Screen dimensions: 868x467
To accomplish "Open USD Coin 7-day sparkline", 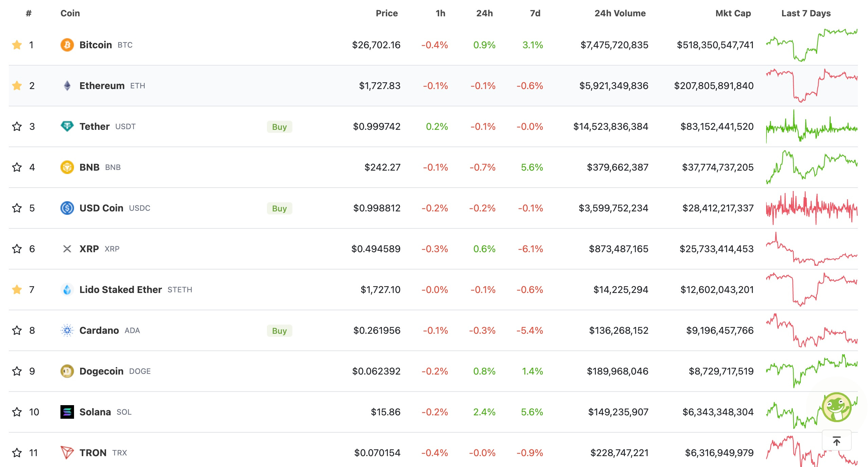I will [x=812, y=208].
